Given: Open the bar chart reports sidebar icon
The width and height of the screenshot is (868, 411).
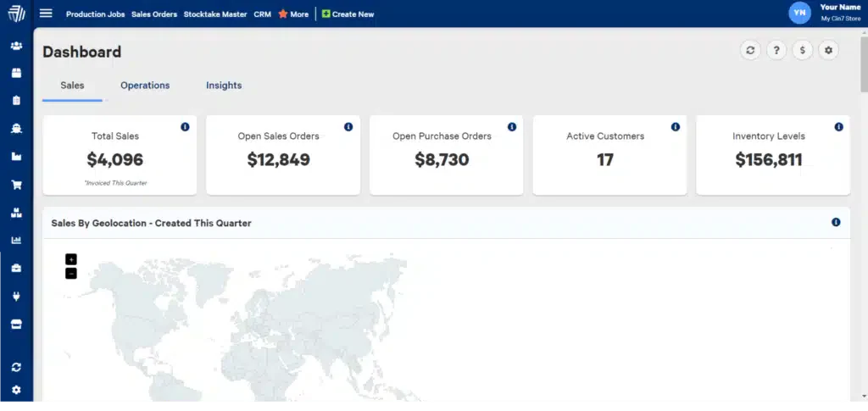Looking at the screenshot, I should [17, 241].
